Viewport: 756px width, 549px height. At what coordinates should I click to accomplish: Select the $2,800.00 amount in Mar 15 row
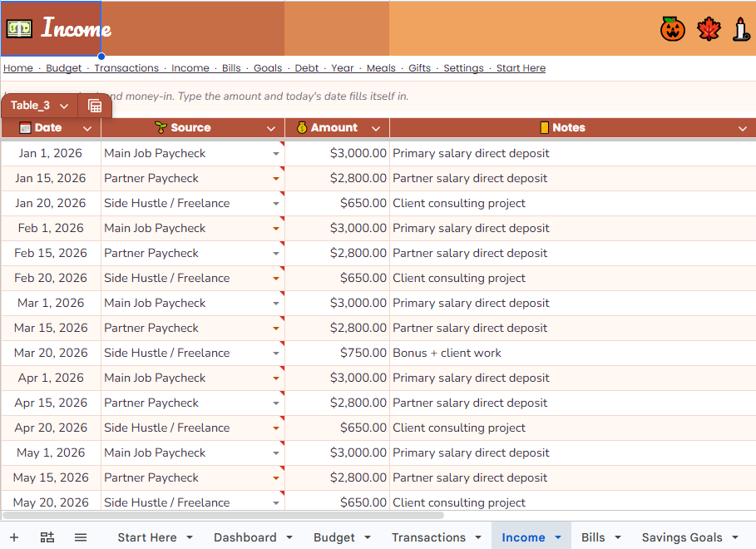pos(337,328)
